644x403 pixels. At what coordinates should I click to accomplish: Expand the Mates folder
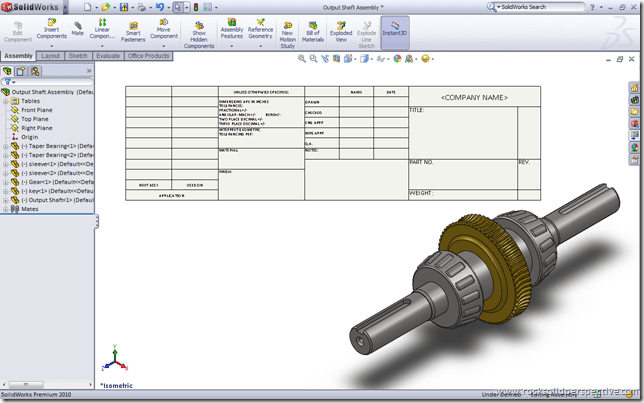[5, 210]
